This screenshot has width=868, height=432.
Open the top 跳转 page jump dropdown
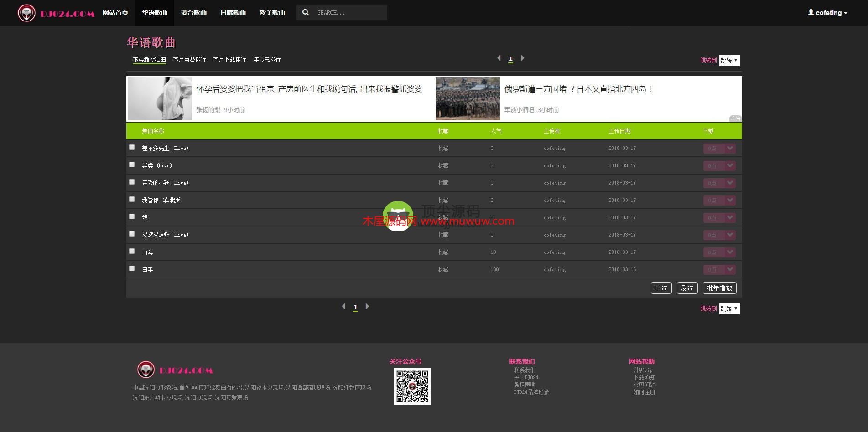point(729,60)
